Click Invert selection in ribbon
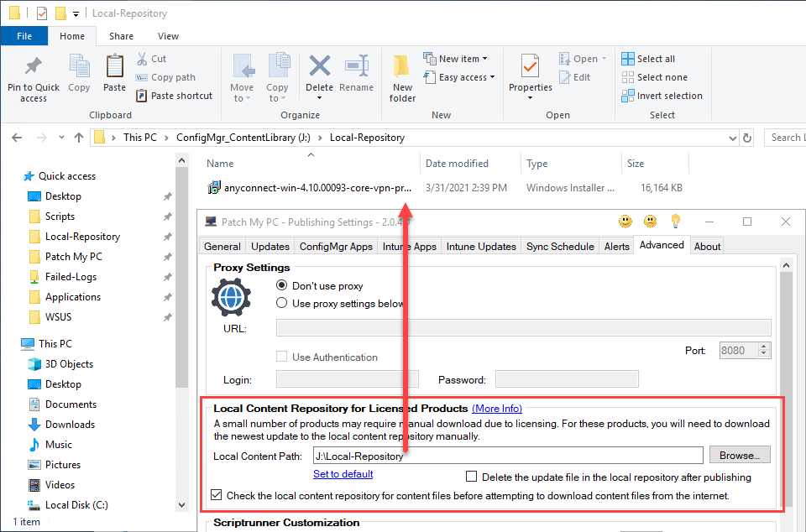Viewport: 806px width, 532px height. 662,96
